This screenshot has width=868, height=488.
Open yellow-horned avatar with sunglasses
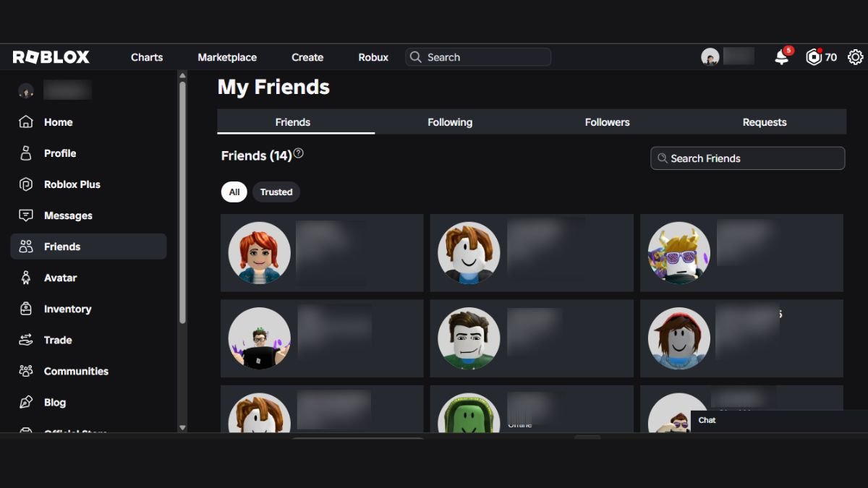[679, 253]
